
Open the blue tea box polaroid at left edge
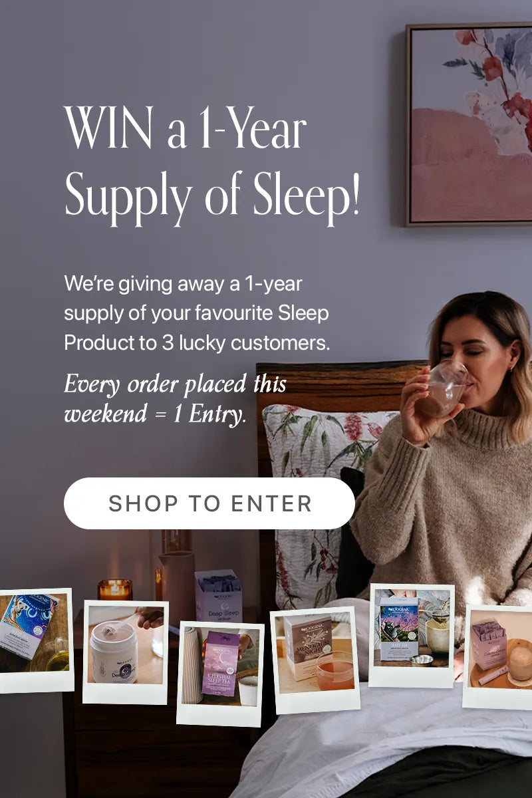tap(35, 640)
